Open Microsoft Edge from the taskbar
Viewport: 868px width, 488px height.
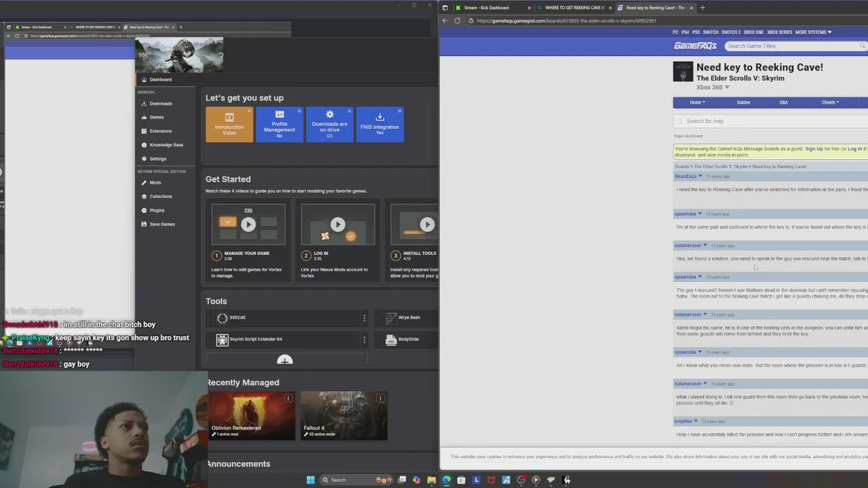coord(446,480)
